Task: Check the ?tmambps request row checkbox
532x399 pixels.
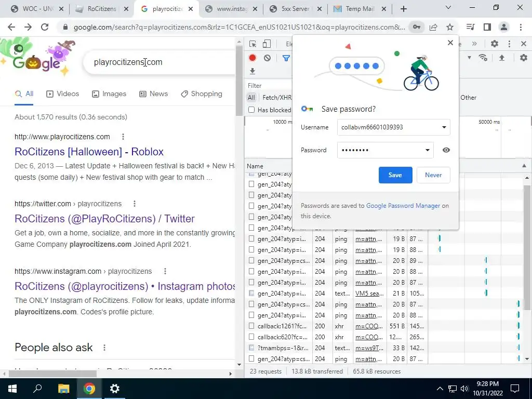Action: 251,348
